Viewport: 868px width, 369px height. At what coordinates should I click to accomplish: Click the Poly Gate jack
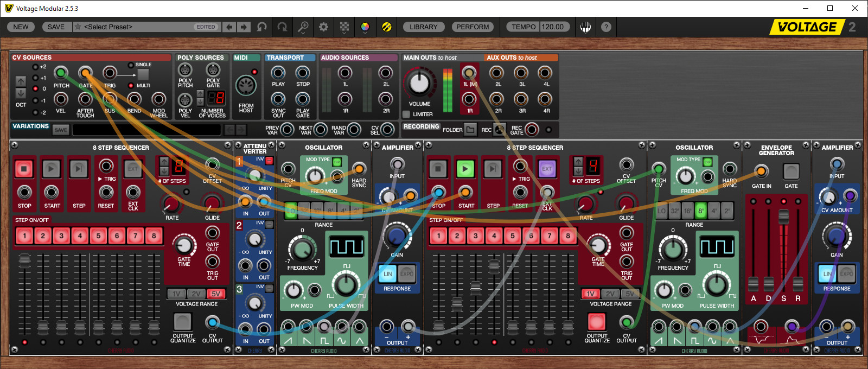pos(213,70)
